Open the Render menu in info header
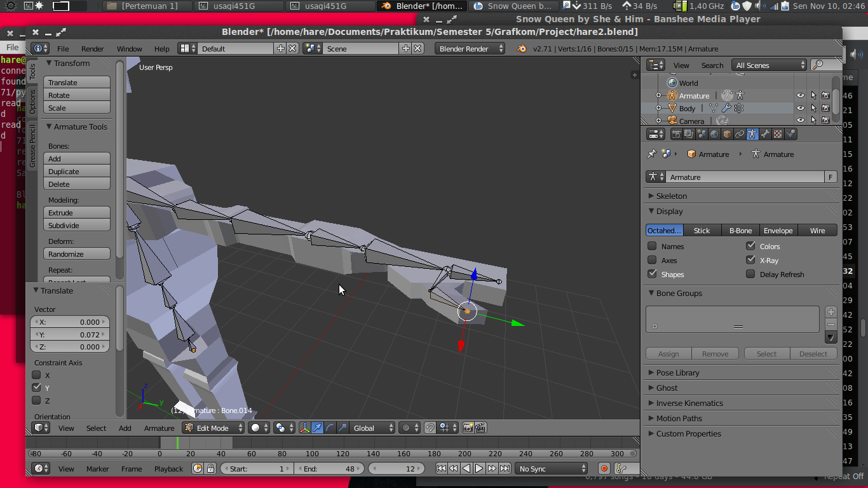Screen dimensions: 868x488 click(x=92, y=48)
